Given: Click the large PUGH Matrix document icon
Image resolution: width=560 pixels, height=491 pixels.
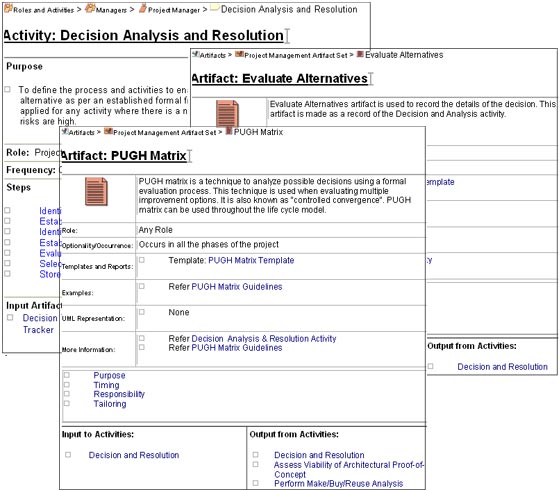Looking at the screenshot, I should pos(96,191).
